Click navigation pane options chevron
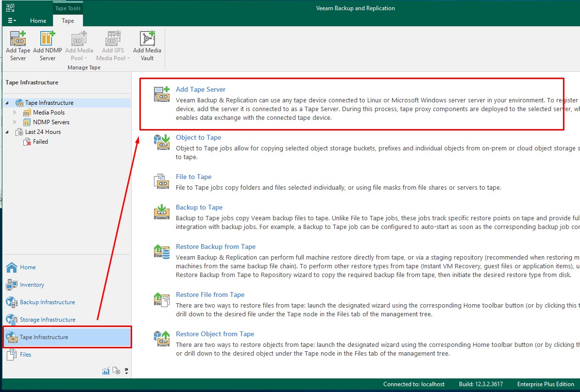Screen dimensions: 580x392 [x=126, y=371]
